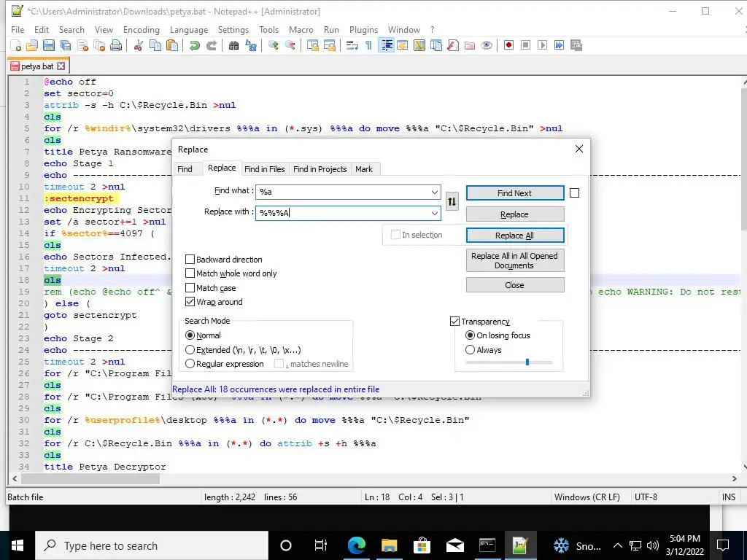Click Run Macro Multiple Times icon

point(559,45)
